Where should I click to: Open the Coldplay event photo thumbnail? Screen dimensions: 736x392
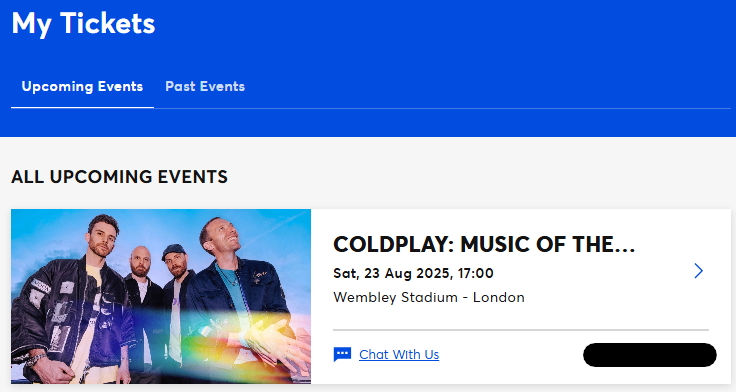(x=161, y=296)
